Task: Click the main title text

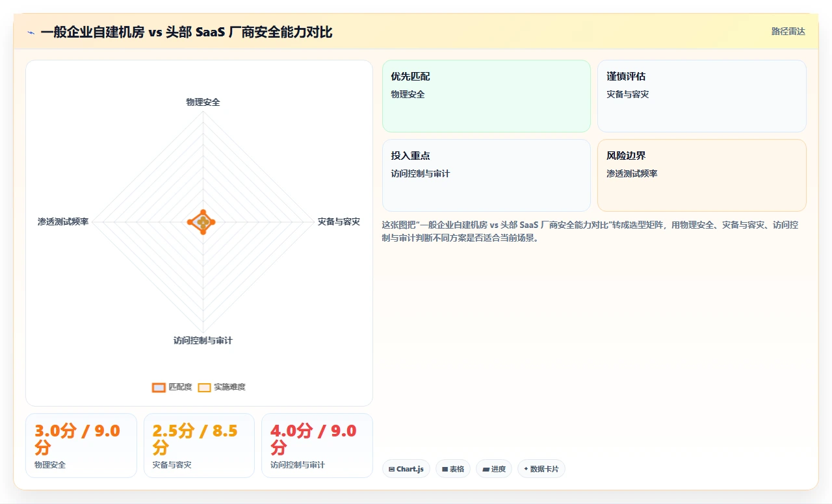Action: pos(187,32)
